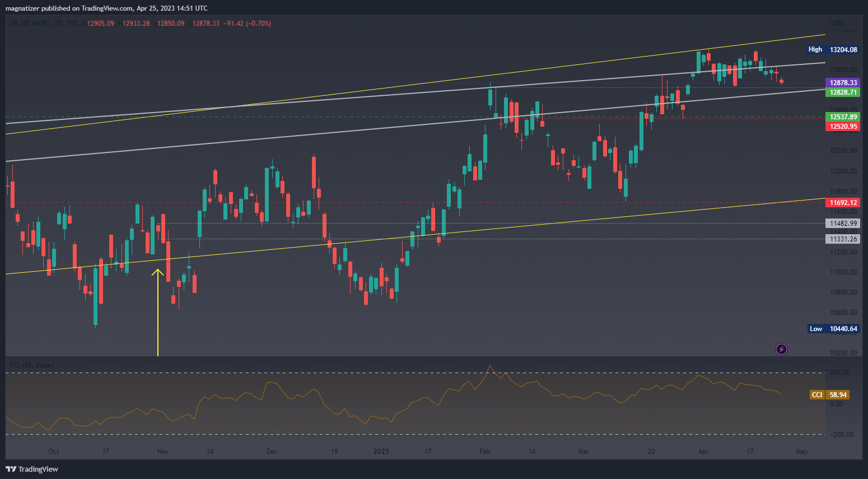Click the 10200.00 price scale label
The image size is (868, 479).
coord(843,353)
